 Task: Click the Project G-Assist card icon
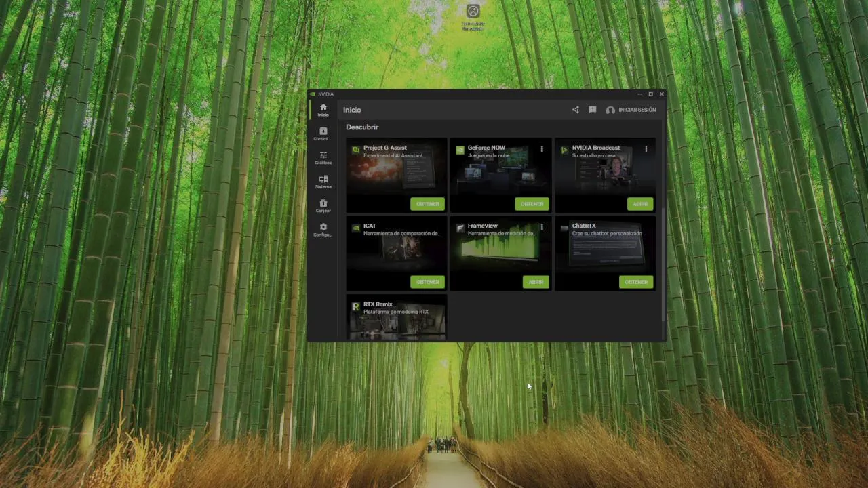tap(355, 150)
